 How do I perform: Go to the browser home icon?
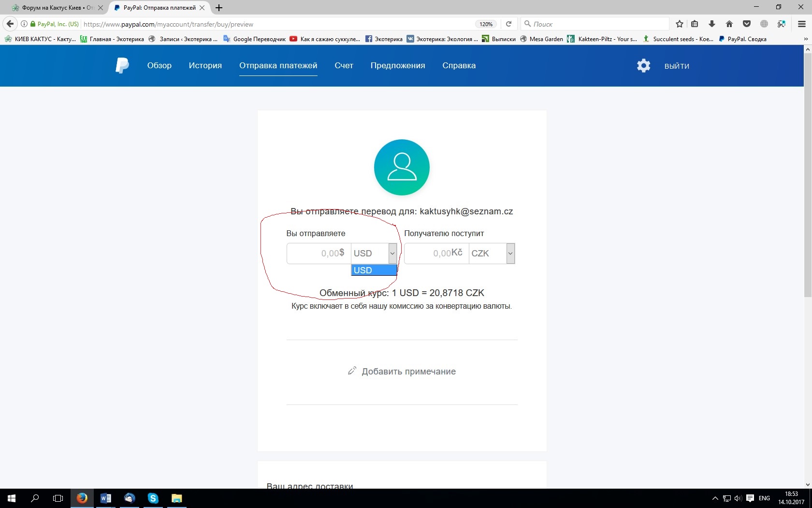click(729, 24)
